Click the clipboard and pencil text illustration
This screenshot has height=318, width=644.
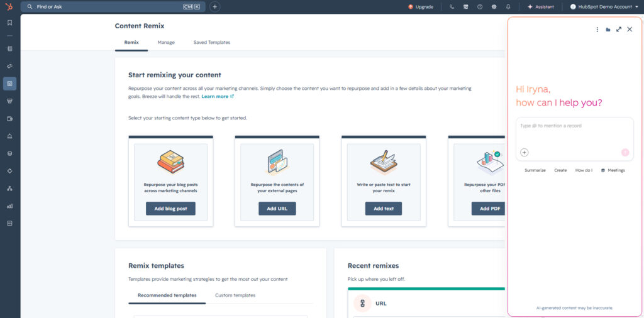pos(384,162)
